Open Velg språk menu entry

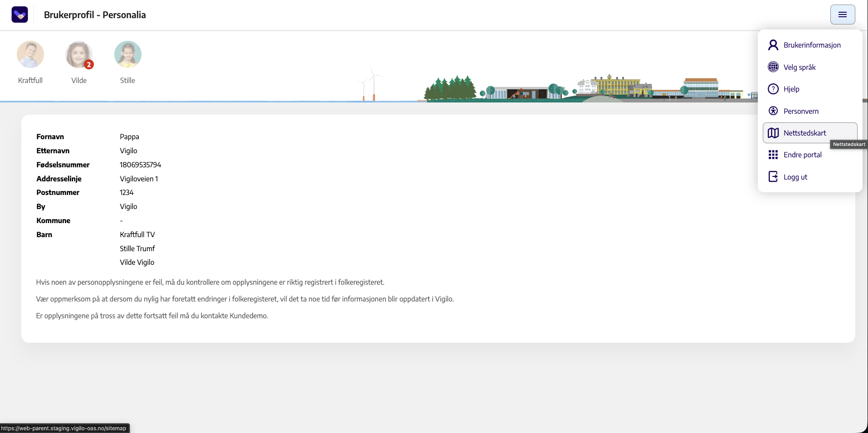[810, 67]
